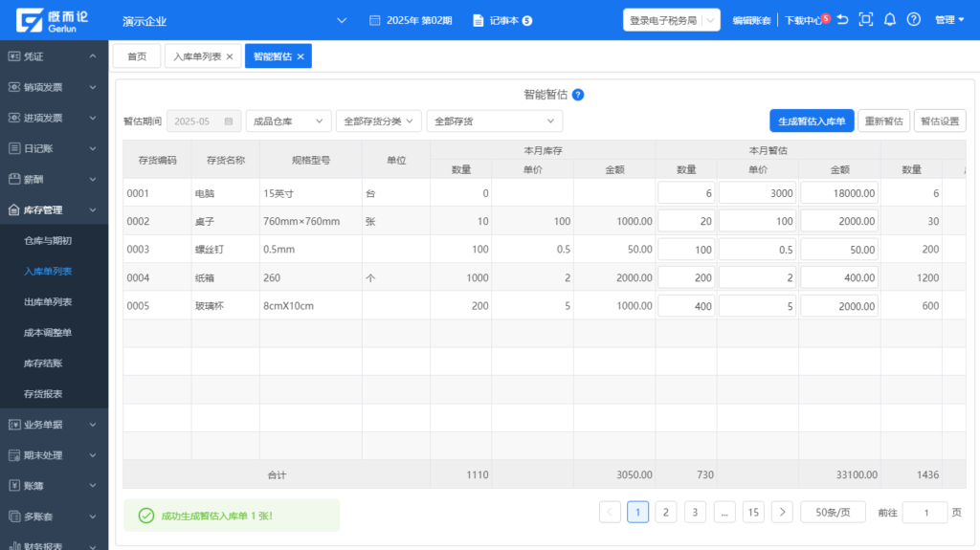The width and height of the screenshot is (980, 550).
Task: Open help via question mark icon
Action: tap(913, 19)
